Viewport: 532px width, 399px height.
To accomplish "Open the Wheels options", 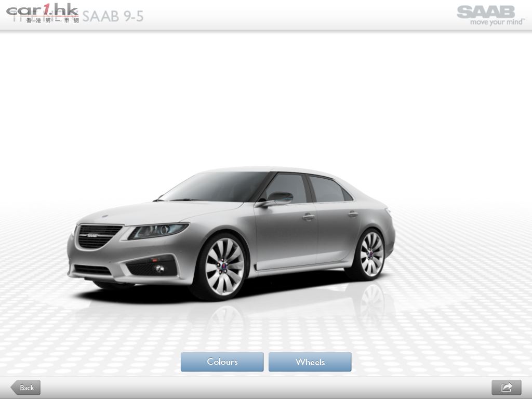I will (310, 362).
